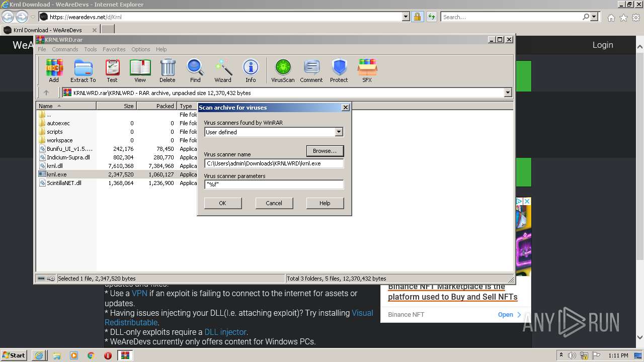Screen dimensions: 644x362
Task: Click the Login link on webpage
Action: tap(603, 45)
